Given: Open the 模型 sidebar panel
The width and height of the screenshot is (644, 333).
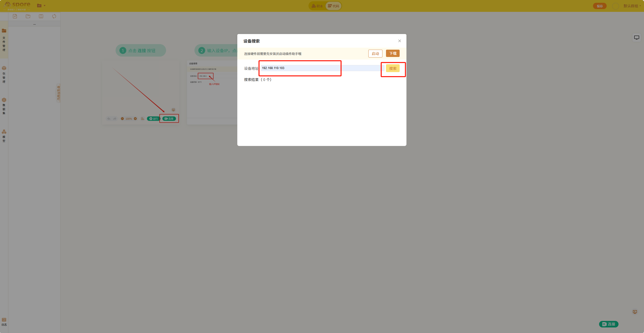Looking at the screenshot, I should pos(4,136).
